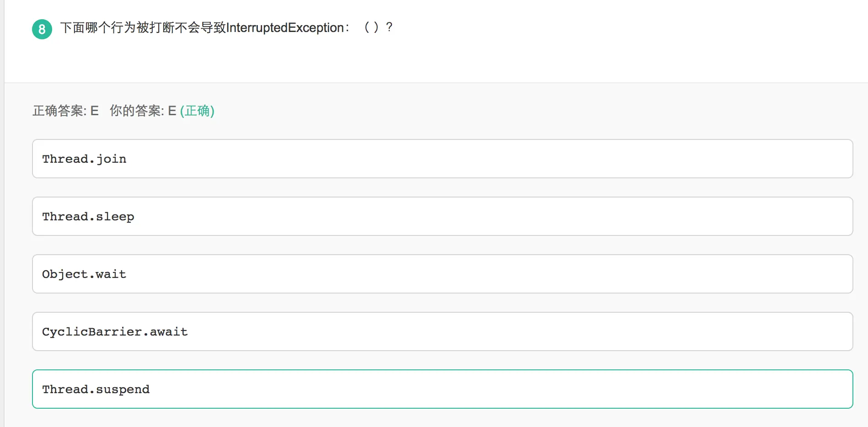Click the letter E after 正确答案

[94, 111]
